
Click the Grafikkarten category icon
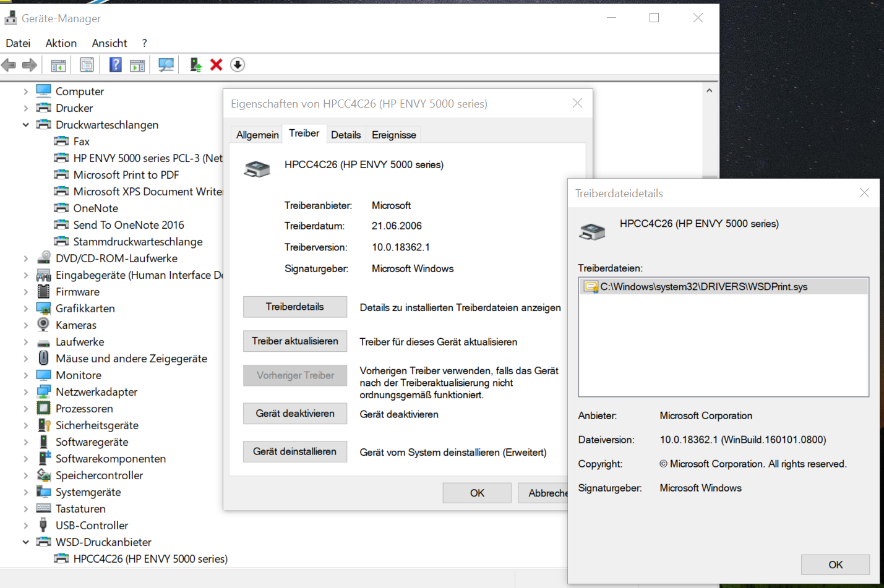click(44, 308)
